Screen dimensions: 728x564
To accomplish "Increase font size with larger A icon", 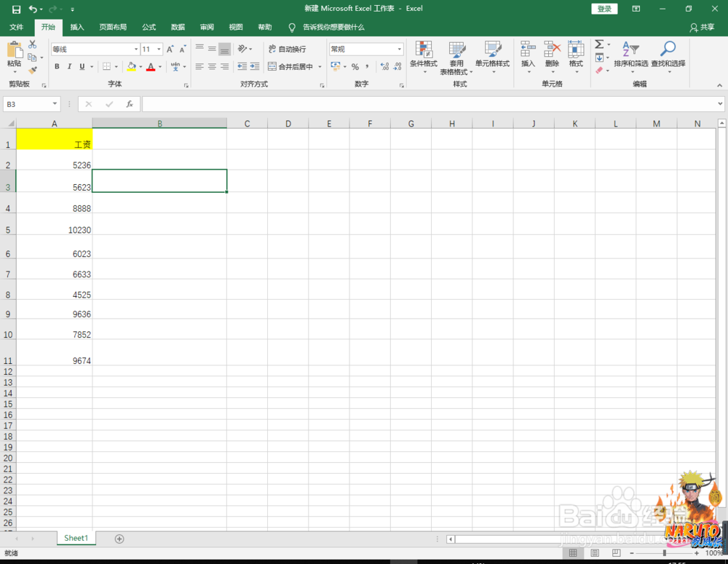I will click(170, 49).
